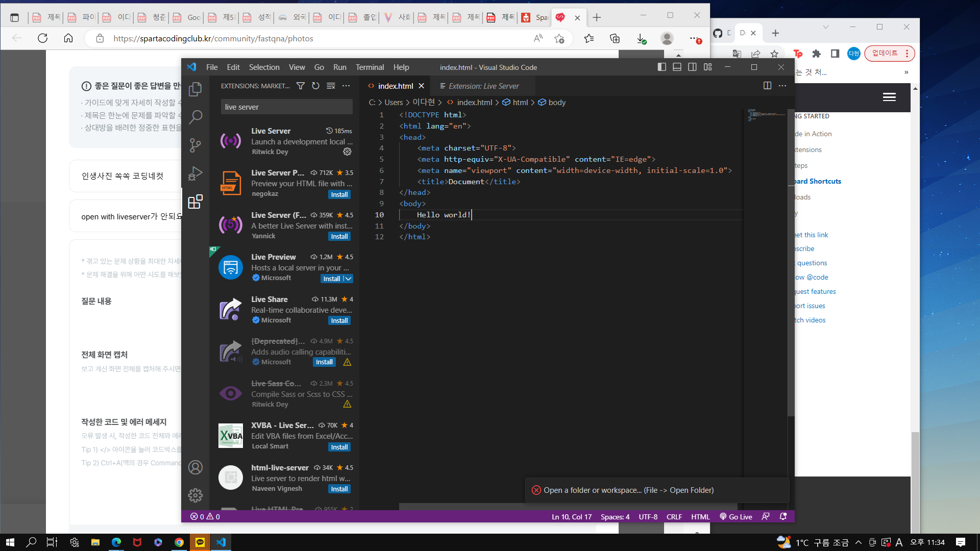Open Extensions view more actions menu
This screenshot has width=980, height=551.
point(346,86)
